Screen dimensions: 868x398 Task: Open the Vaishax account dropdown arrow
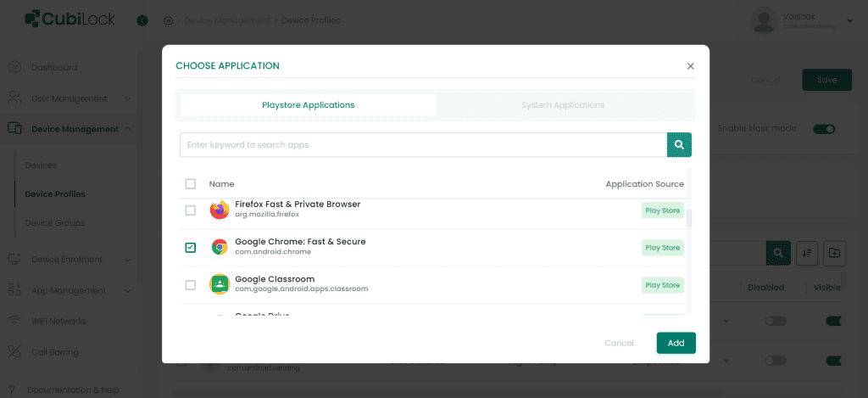click(x=850, y=20)
